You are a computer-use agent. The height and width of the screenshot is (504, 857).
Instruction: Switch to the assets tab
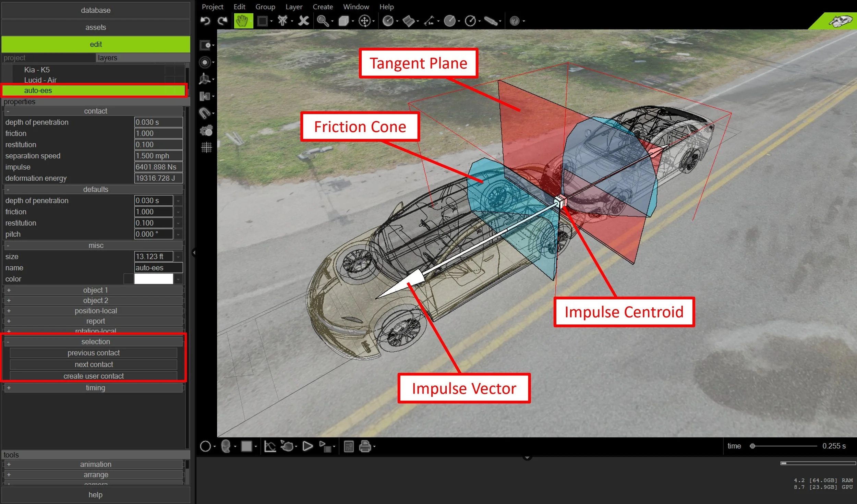coord(96,27)
